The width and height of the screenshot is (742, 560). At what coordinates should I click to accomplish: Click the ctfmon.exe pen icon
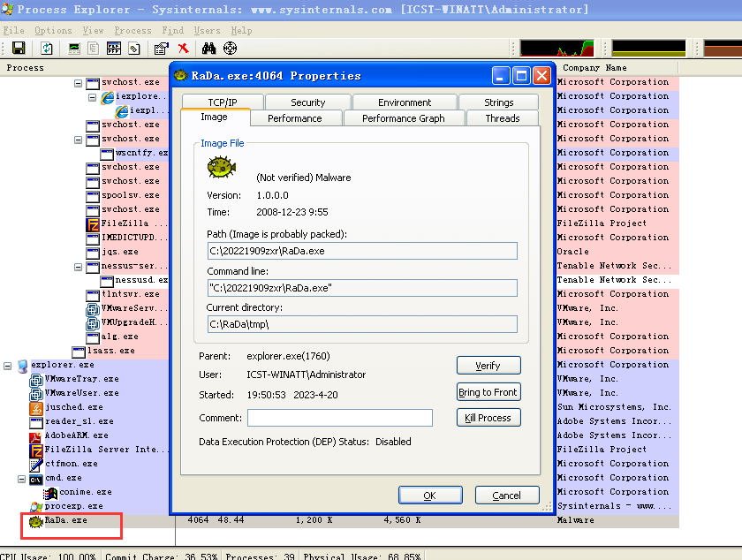coord(36,465)
